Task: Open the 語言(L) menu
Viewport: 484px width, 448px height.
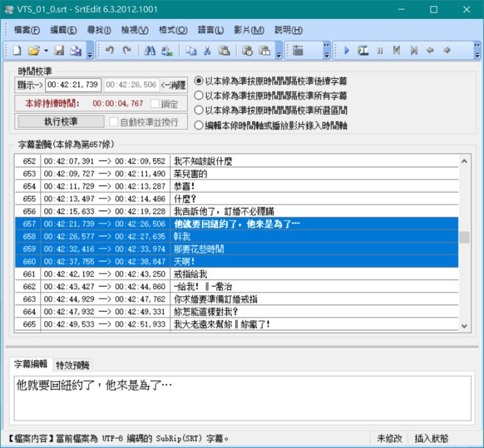Action: (x=211, y=30)
